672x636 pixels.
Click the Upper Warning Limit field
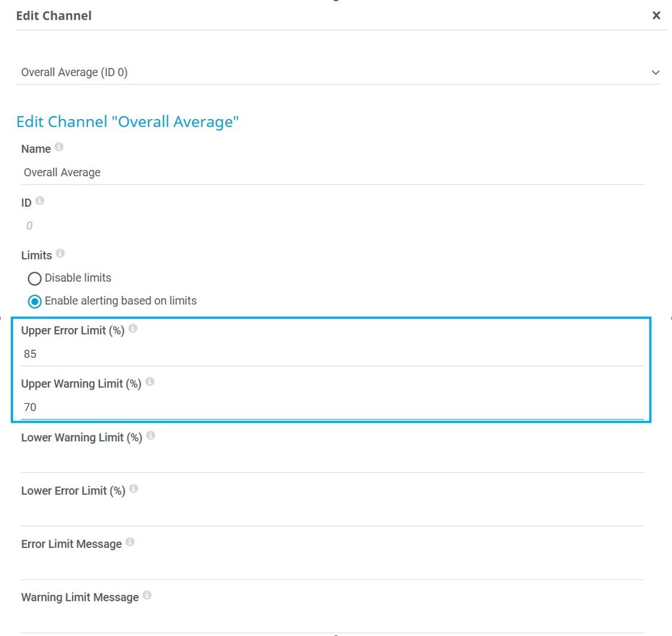click(x=332, y=407)
